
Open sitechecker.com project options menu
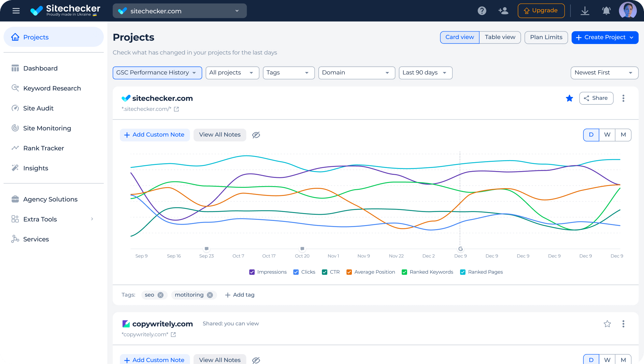pos(623,98)
